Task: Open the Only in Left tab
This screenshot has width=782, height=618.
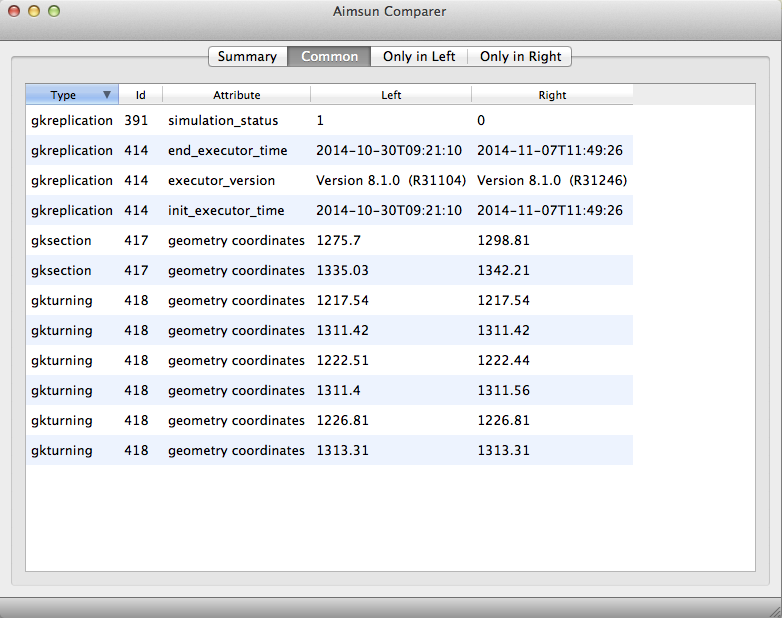Action: 419,56
